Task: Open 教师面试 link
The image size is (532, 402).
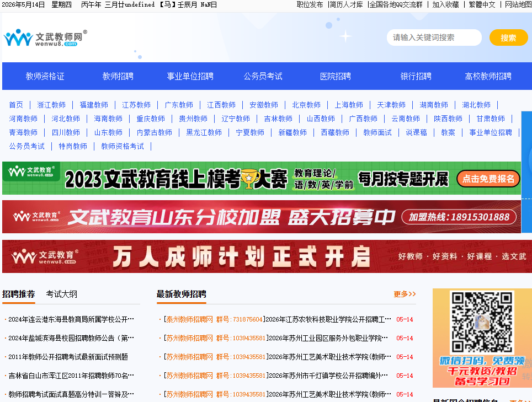Action: pos(377,132)
